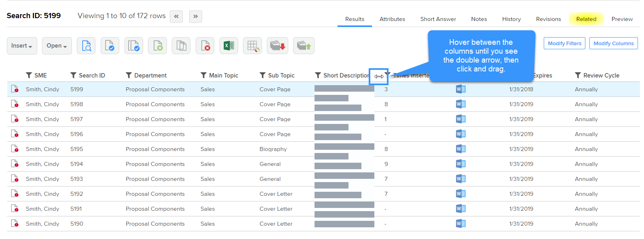Open Word document icon in row 5194

[x=460, y=164]
